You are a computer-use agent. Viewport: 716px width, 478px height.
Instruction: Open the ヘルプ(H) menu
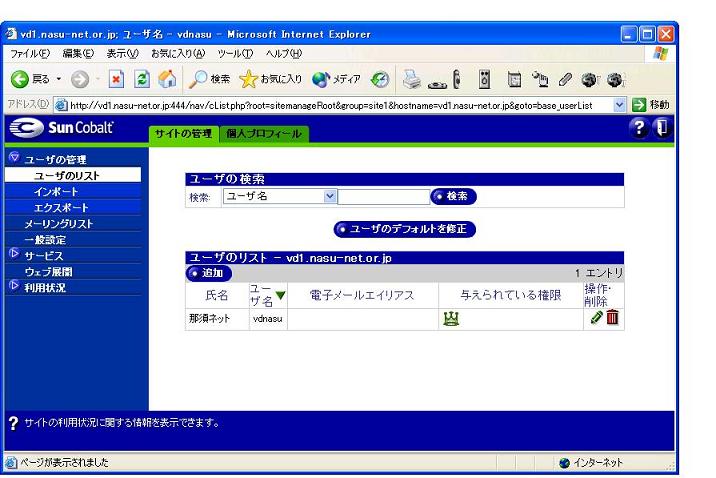tap(284, 53)
